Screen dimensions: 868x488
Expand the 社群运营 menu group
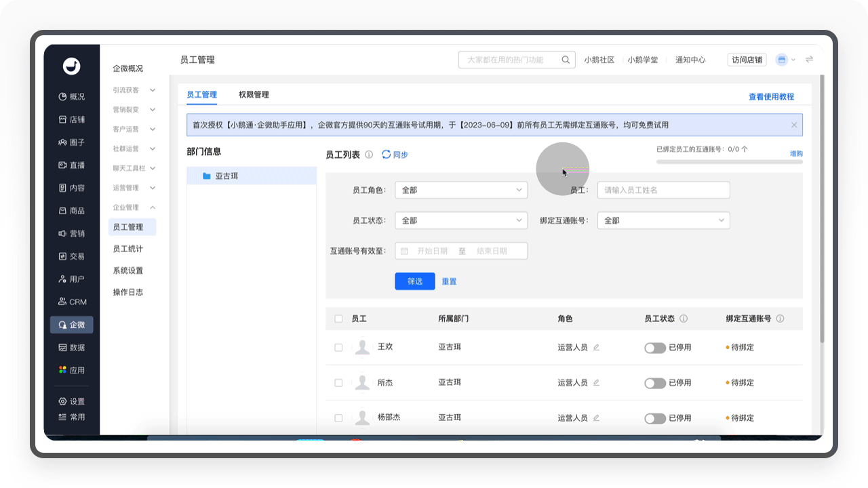(x=134, y=148)
